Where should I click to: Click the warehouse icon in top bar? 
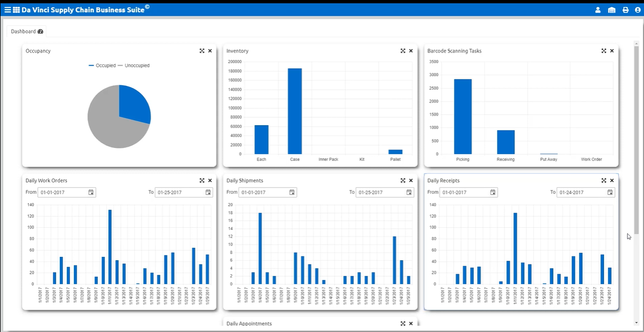click(x=612, y=10)
